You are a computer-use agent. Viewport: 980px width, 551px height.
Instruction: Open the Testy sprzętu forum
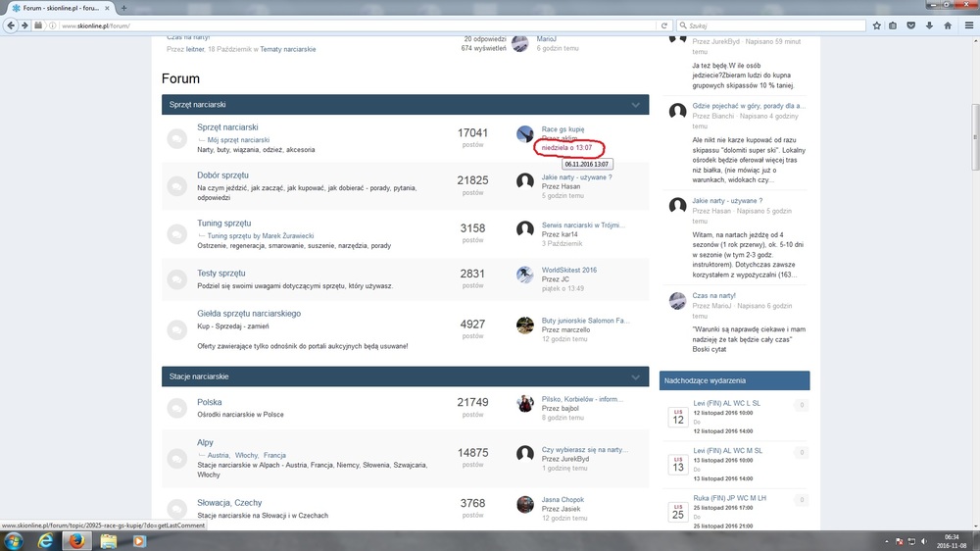[x=221, y=273]
